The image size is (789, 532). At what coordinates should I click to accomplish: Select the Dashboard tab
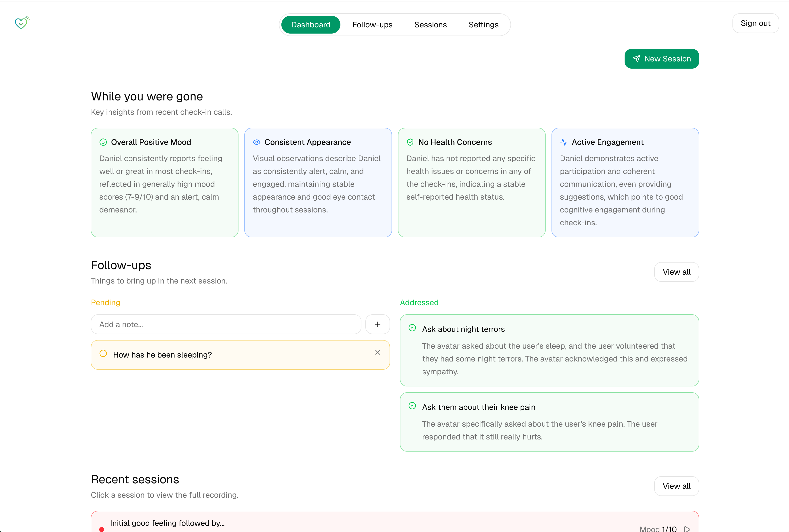tap(311, 25)
